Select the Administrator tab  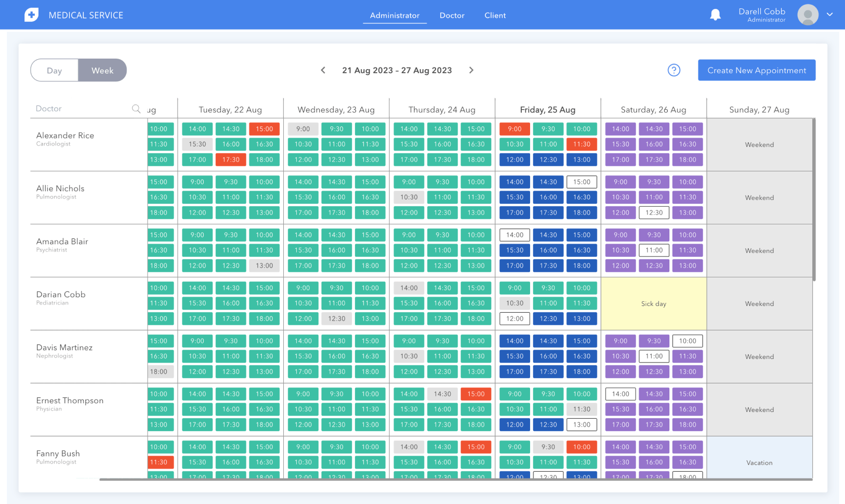pos(394,16)
